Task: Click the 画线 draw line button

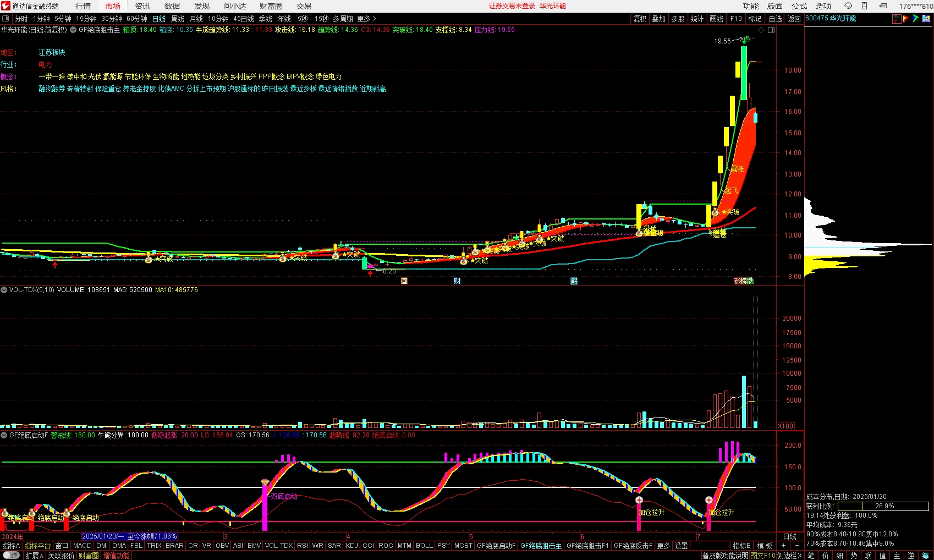Action: 717,19
